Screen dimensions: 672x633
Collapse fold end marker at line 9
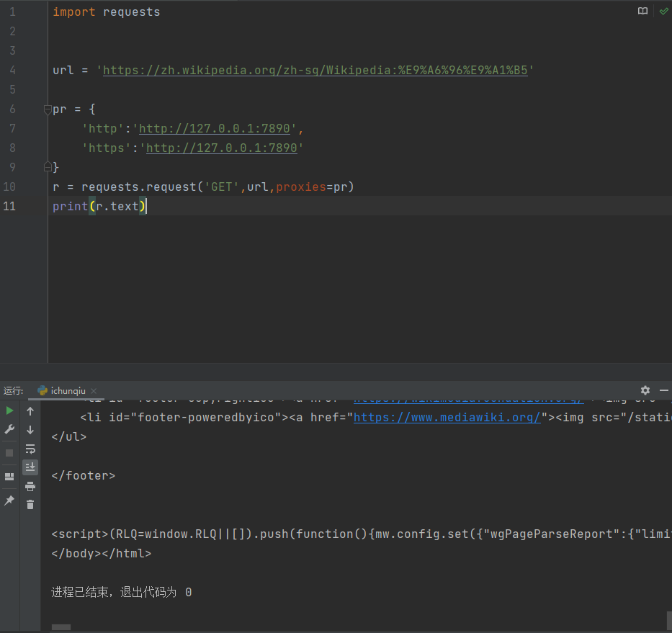48,167
